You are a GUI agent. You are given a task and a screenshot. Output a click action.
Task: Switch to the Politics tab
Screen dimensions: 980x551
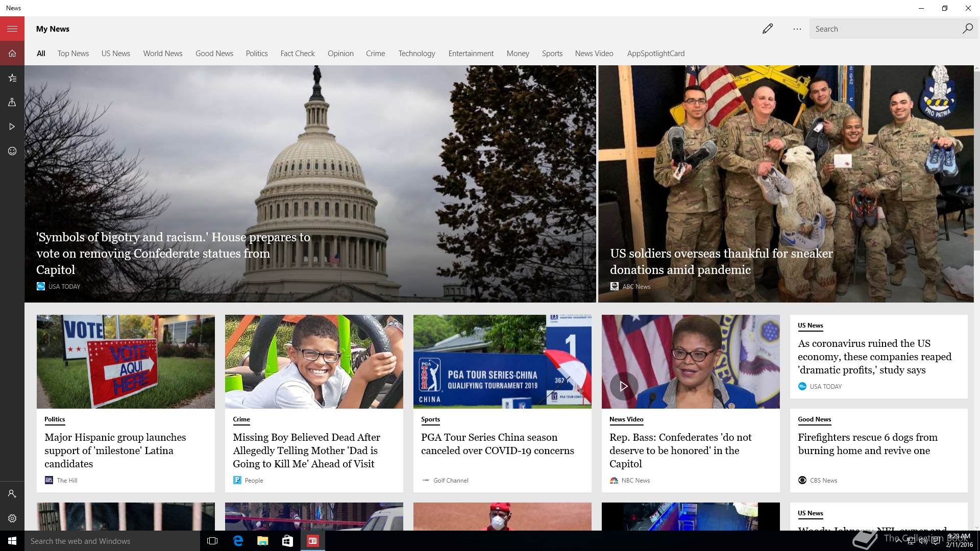click(x=257, y=54)
